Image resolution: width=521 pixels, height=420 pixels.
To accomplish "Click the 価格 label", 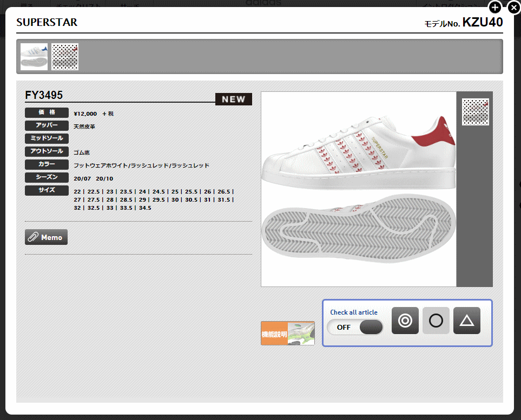I will point(47,112).
